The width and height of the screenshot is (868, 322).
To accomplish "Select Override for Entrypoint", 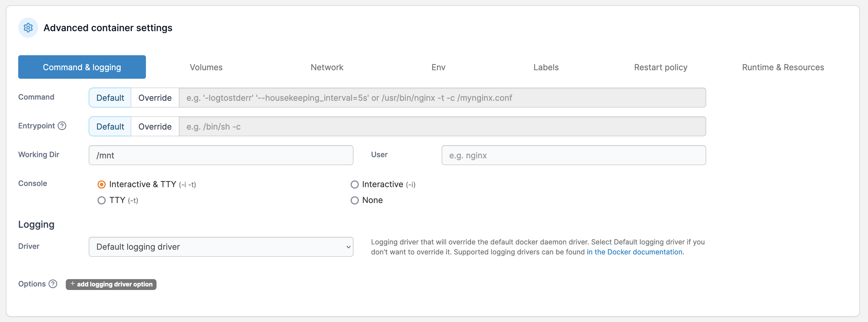I will (155, 126).
